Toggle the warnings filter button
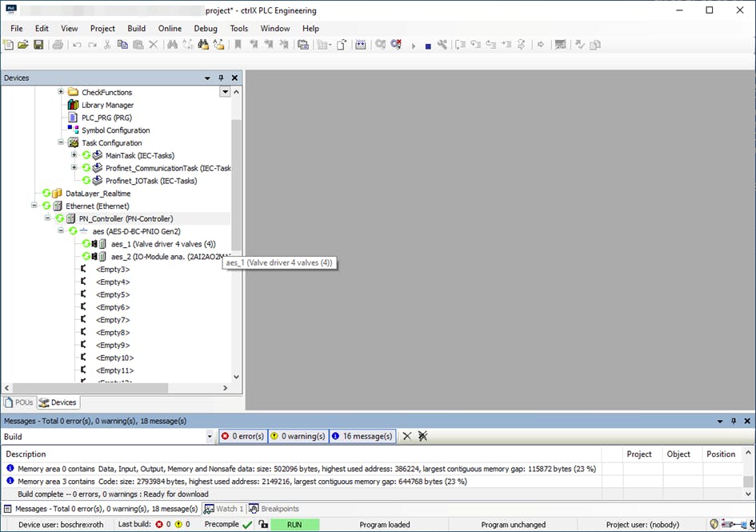This screenshot has height=532, width=756. click(298, 436)
